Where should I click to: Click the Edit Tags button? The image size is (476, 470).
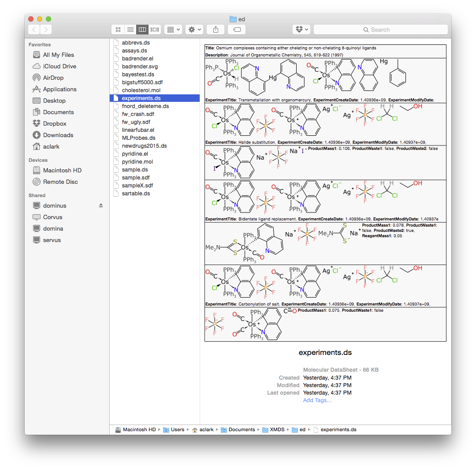tap(237, 30)
